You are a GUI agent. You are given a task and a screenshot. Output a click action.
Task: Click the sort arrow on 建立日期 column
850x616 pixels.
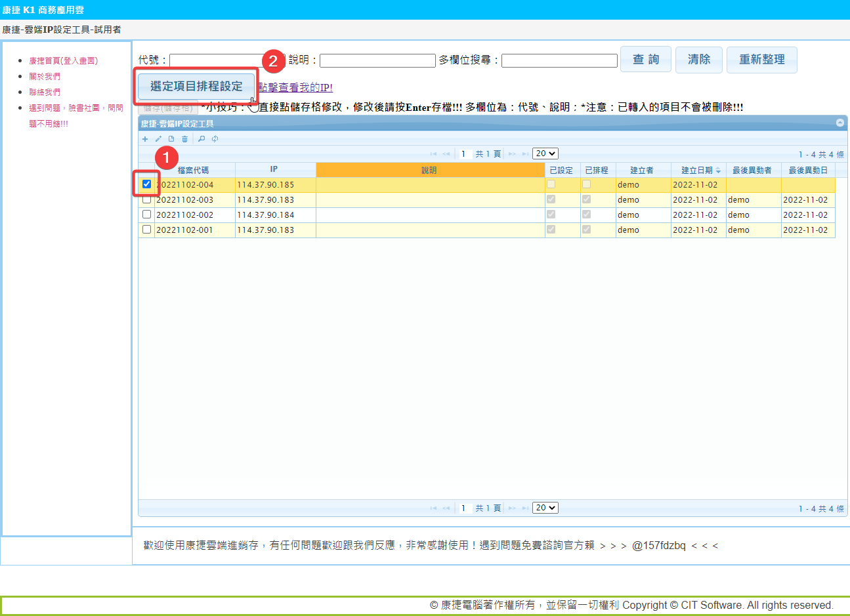(718, 171)
